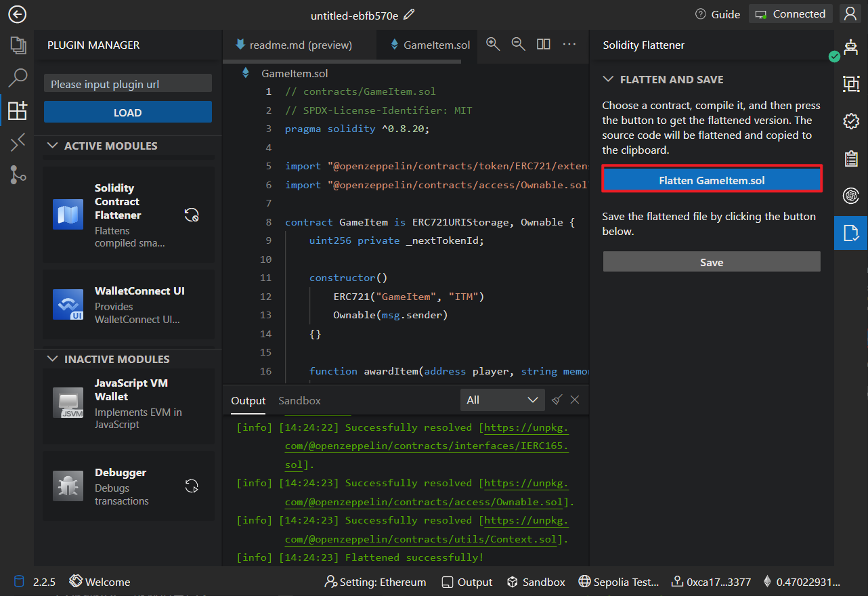Clear output with the broom icon
The height and width of the screenshot is (596, 868).
coord(557,400)
